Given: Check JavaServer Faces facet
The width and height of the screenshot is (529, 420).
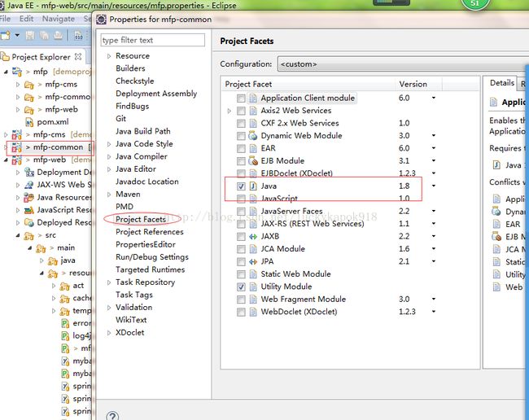Looking at the screenshot, I should (241, 211).
